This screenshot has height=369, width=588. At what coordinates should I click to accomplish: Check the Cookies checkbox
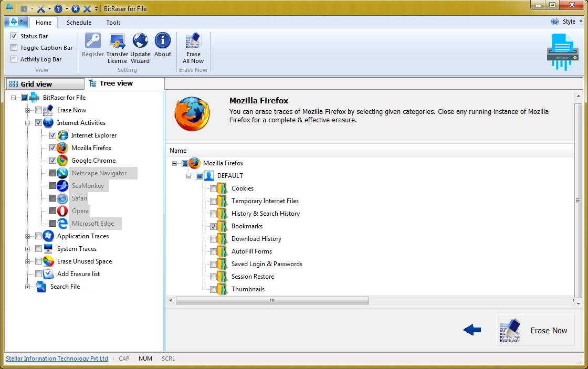click(213, 188)
